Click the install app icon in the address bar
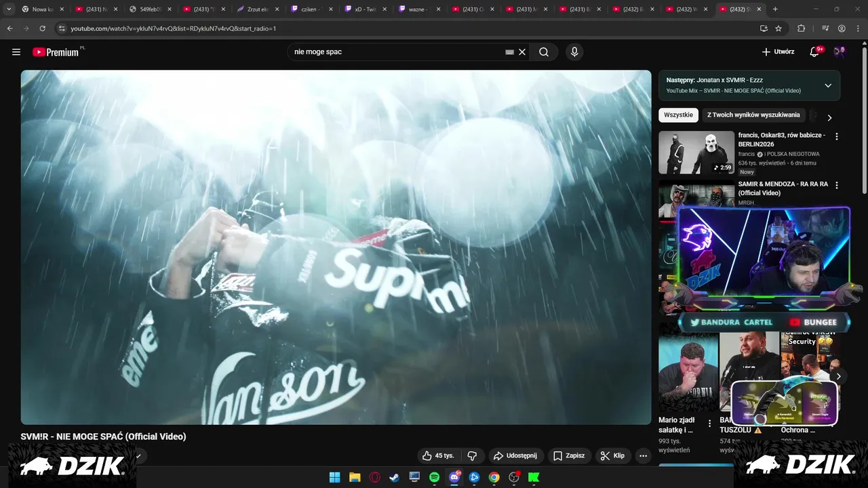This screenshot has height=488, width=868. [x=764, y=28]
